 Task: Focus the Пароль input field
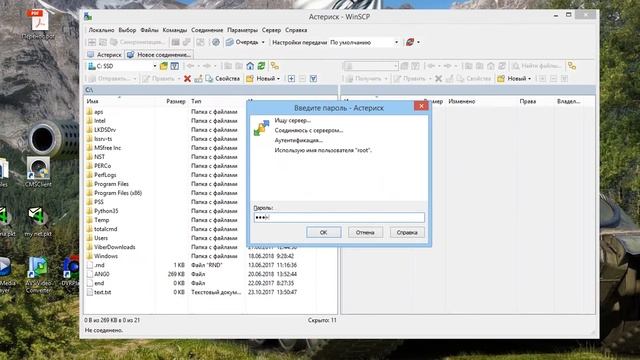click(339, 217)
